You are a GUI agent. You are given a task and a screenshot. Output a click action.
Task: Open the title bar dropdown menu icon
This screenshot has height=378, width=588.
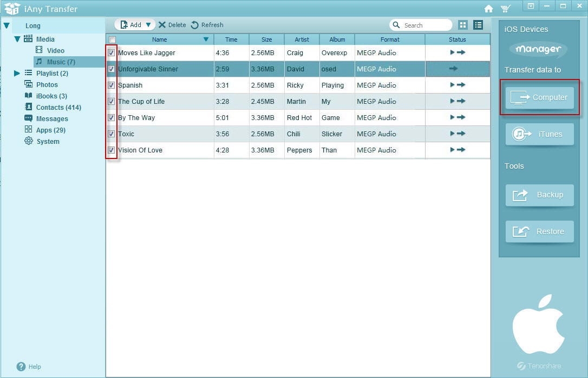pos(531,6)
